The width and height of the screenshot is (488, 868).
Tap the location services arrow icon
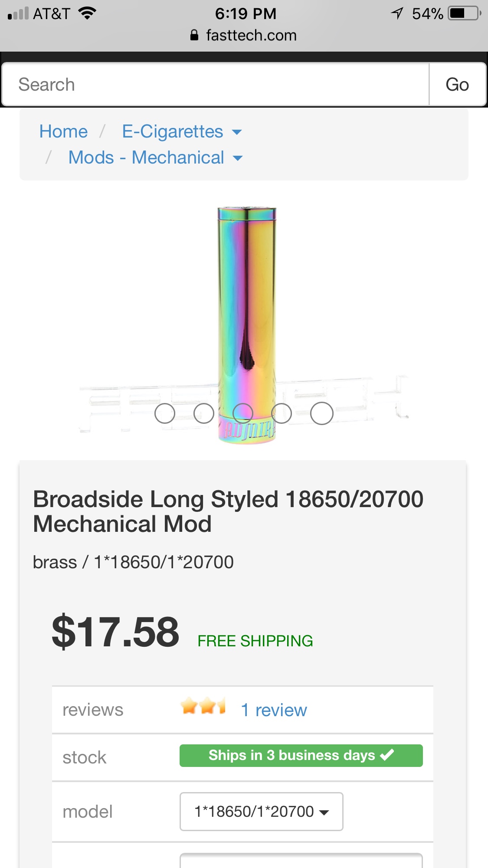[397, 13]
